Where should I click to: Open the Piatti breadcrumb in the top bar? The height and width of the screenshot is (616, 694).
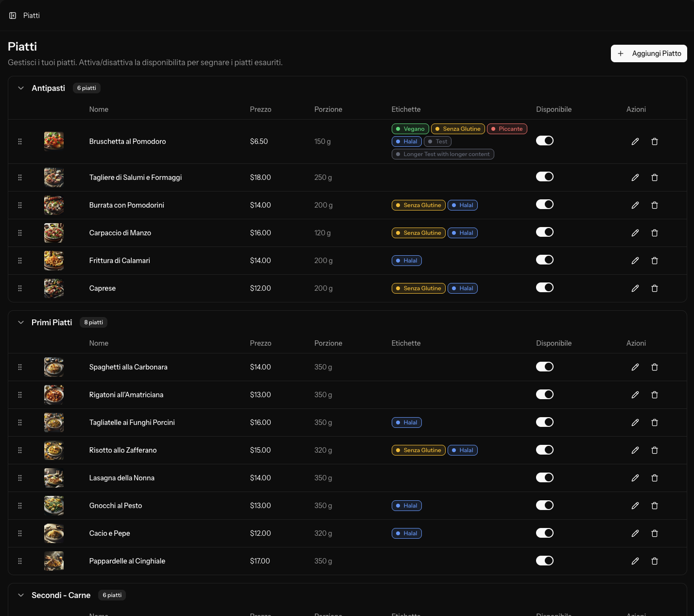32,15
